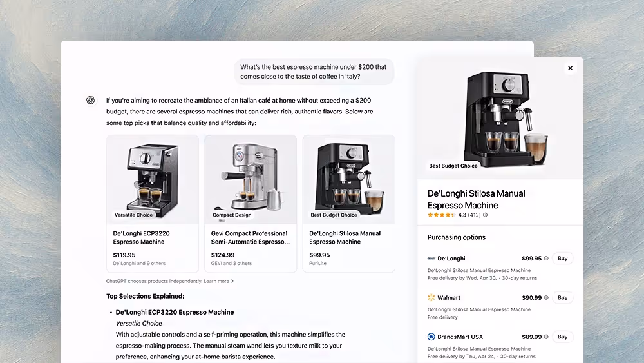
Task: Open the Learn more link about product choices
Action: click(216, 281)
